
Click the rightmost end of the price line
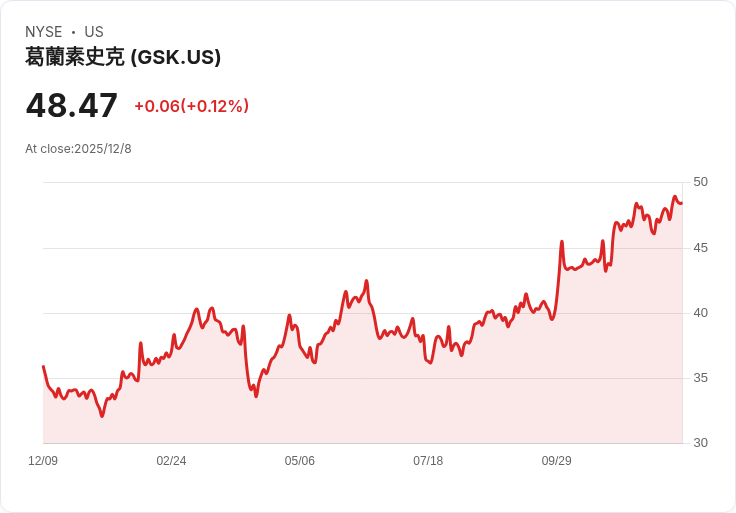click(681, 203)
